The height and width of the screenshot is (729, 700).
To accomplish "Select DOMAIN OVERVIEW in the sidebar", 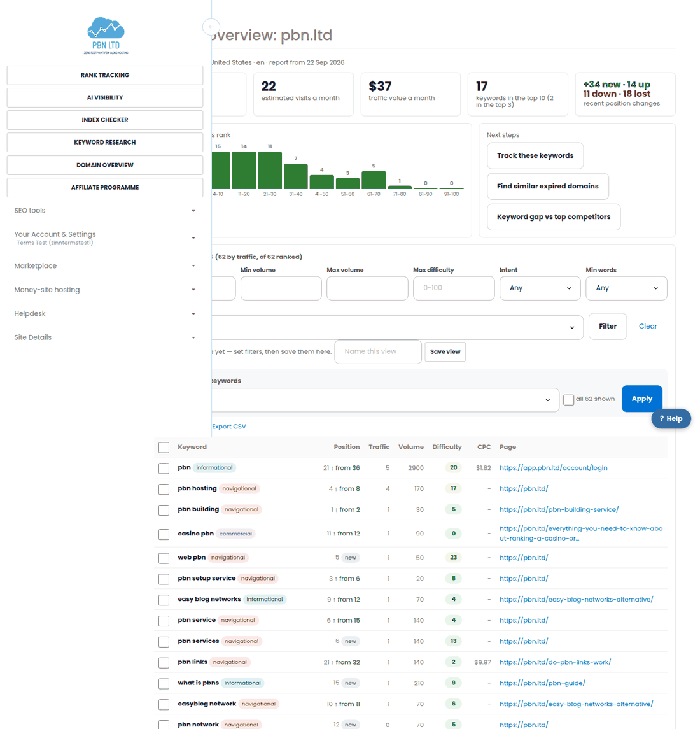I will [x=105, y=165].
